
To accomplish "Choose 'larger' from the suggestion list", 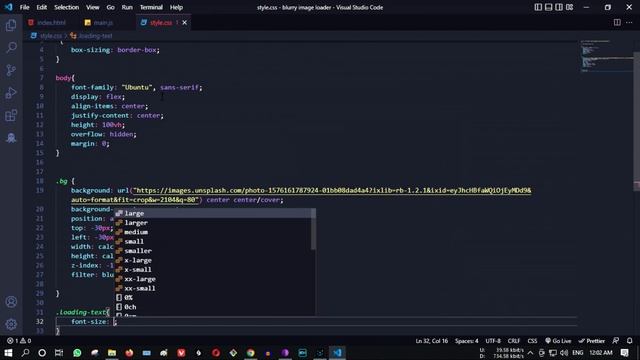I will (x=214, y=223).
